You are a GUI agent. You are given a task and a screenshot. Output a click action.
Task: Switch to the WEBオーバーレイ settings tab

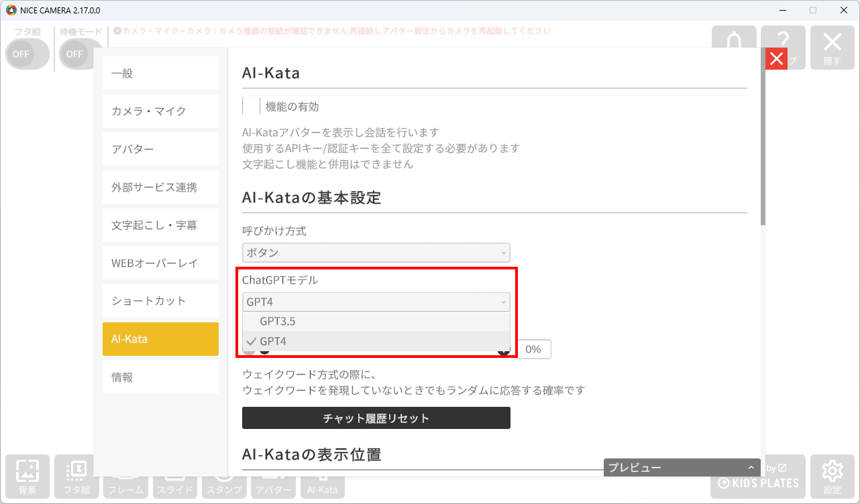(160, 263)
